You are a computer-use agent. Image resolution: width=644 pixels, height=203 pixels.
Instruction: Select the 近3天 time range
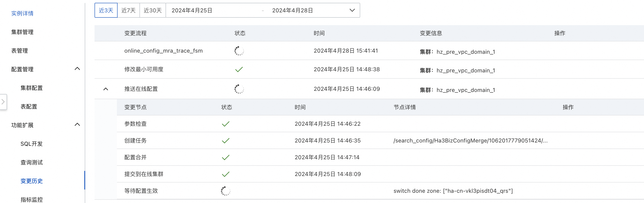[x=106, y=10]
